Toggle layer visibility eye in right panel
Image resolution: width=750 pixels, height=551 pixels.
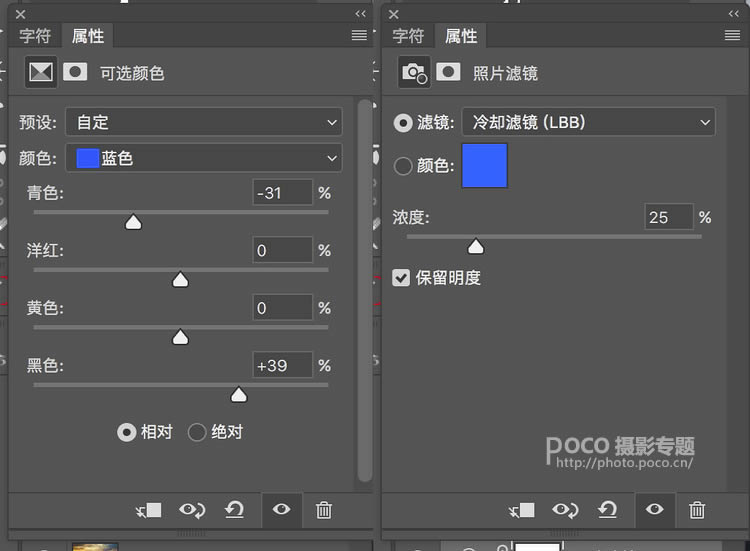point(654,510)
